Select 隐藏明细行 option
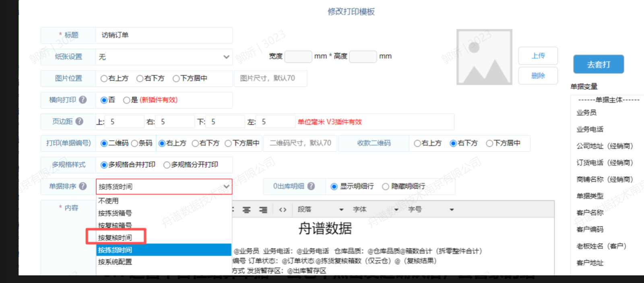Viewport: 644px width, 283px height. pos(386,187)
